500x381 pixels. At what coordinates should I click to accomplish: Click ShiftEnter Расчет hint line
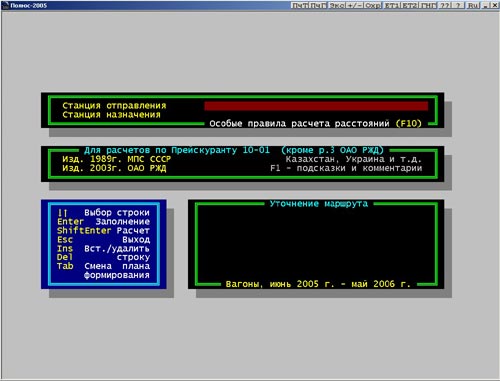[x=103, y=231]
